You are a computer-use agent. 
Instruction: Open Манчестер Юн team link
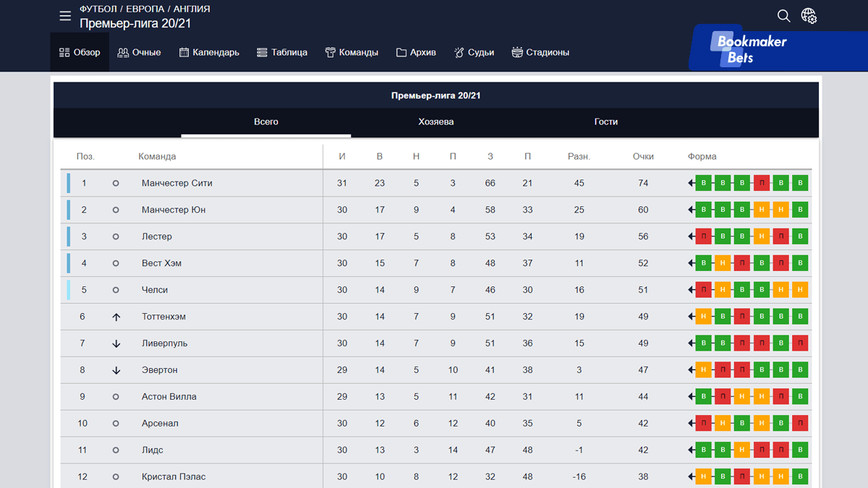[x=174, y=210]
